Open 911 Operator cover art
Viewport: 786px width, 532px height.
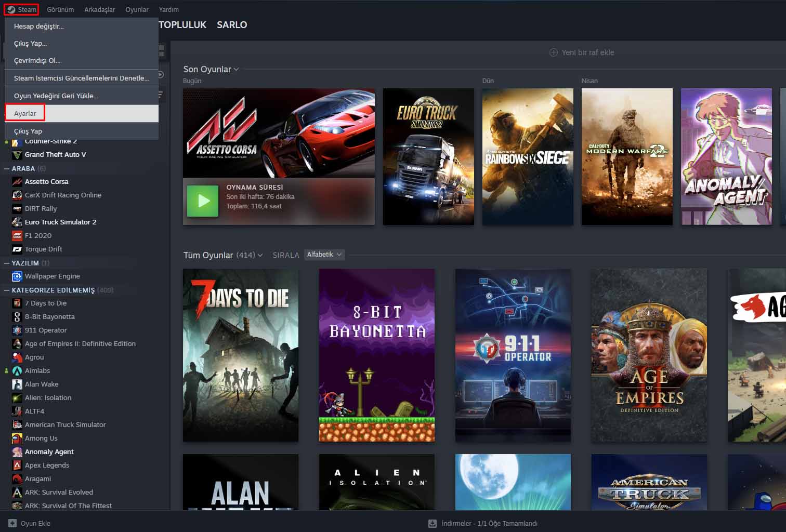[x=513, y=355]
